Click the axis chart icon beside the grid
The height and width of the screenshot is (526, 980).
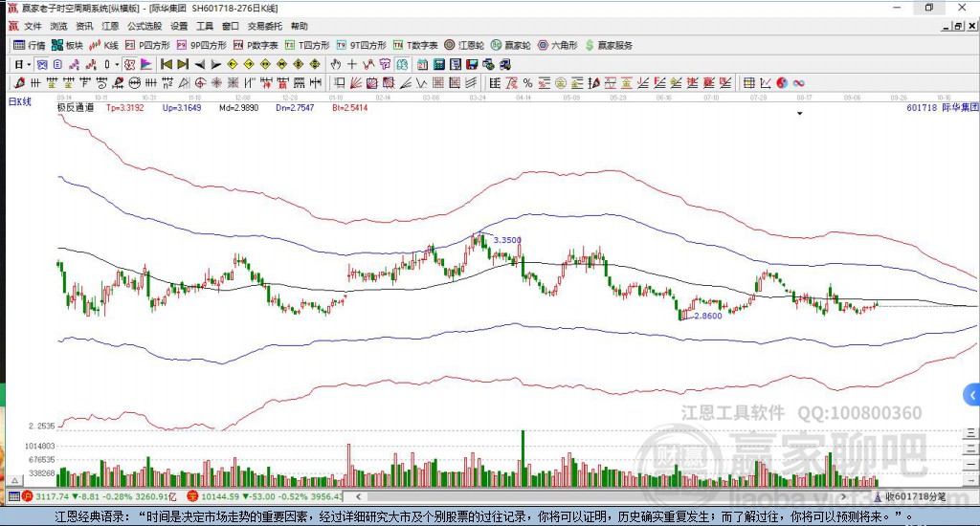click(x=765, y=82)
